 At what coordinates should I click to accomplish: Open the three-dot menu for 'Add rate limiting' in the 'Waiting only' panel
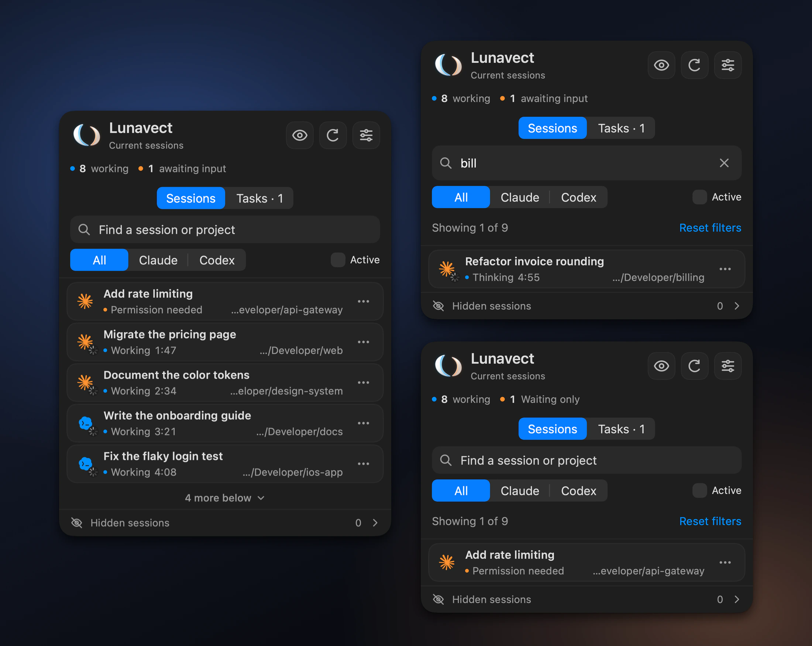(725, 562)
